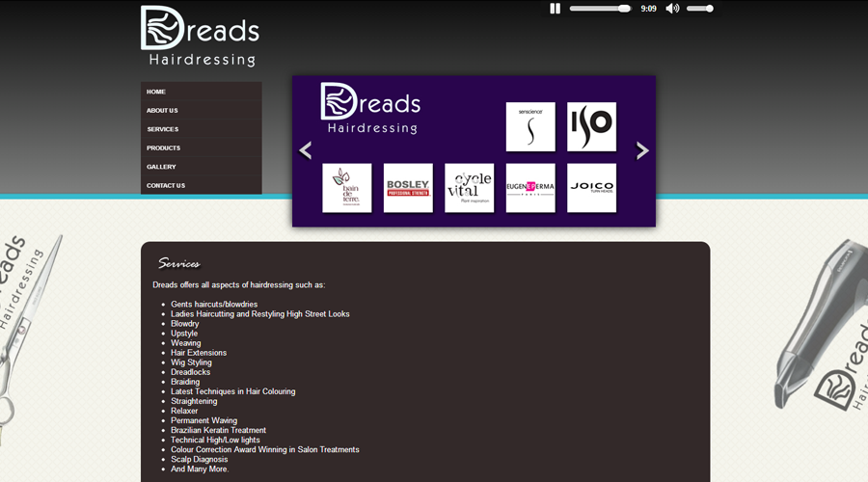Viewport: 868px width, 482px height.
Task: Adjust the volume slider
Action: coord(700,9)
